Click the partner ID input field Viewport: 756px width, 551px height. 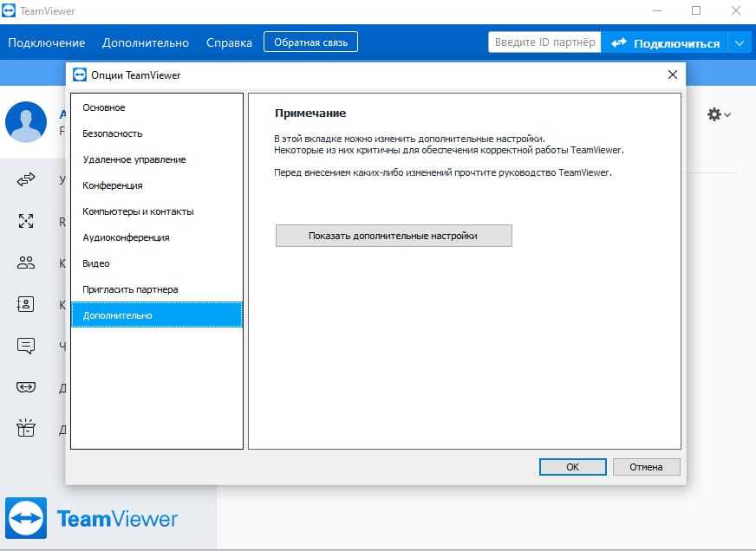tap(544, 42)
